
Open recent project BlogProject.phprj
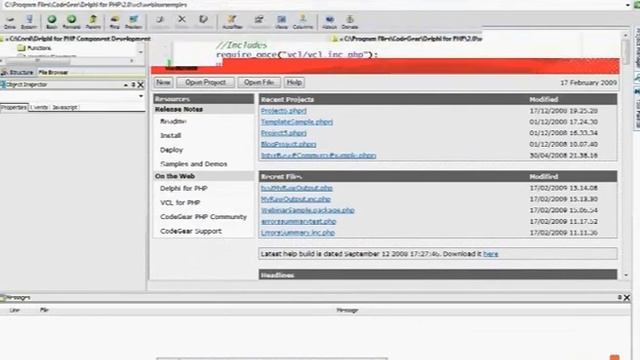point(289,144)
